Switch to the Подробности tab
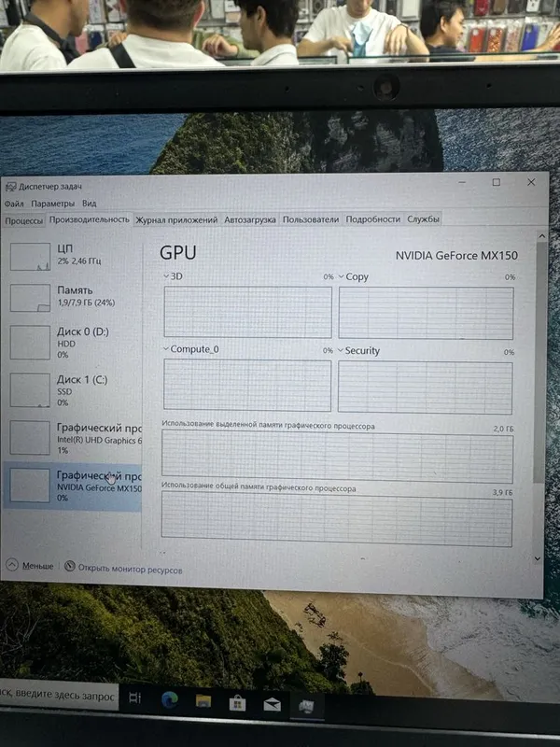This screenshot has height=747, width=560. tap(372, 219)
